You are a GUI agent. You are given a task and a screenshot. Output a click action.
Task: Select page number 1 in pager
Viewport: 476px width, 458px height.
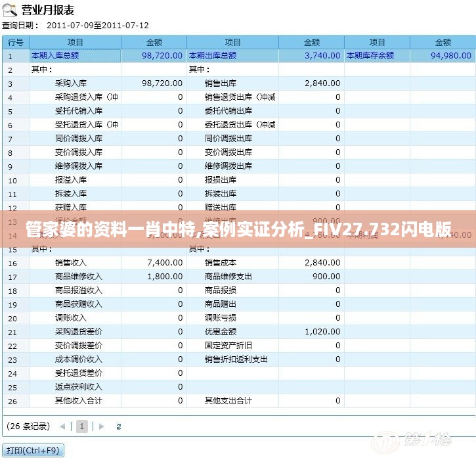click(82, 426)
